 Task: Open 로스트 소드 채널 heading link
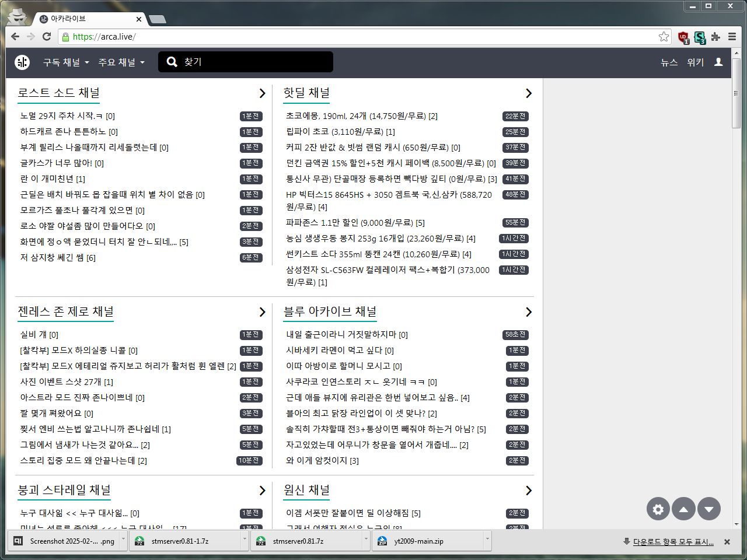(x=58, y=93)
